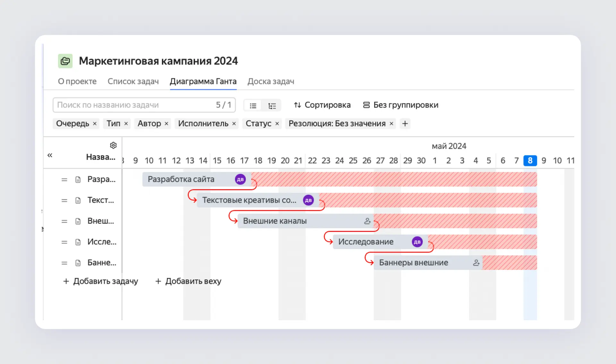Click drag handle of Текст... row

(x=64, y=201)
